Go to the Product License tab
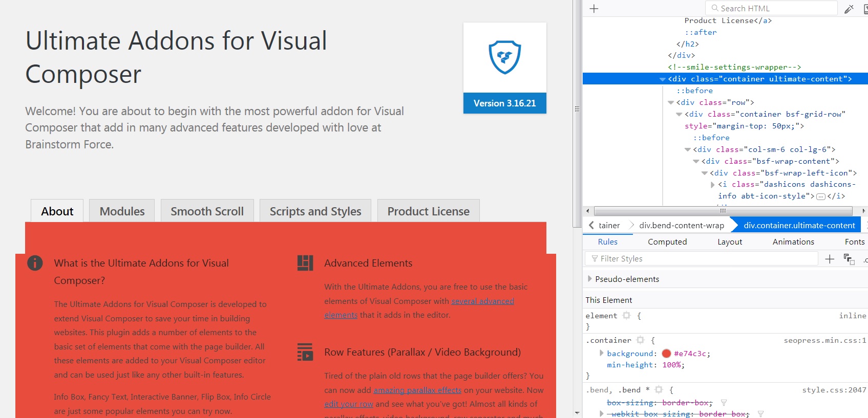The image size is (868, 418). click(x=428, y=211)
